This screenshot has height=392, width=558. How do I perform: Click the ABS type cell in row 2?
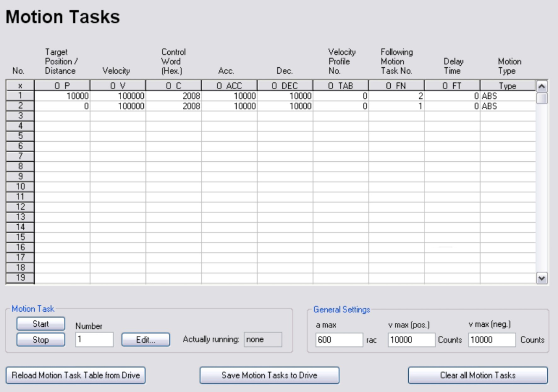507,106
